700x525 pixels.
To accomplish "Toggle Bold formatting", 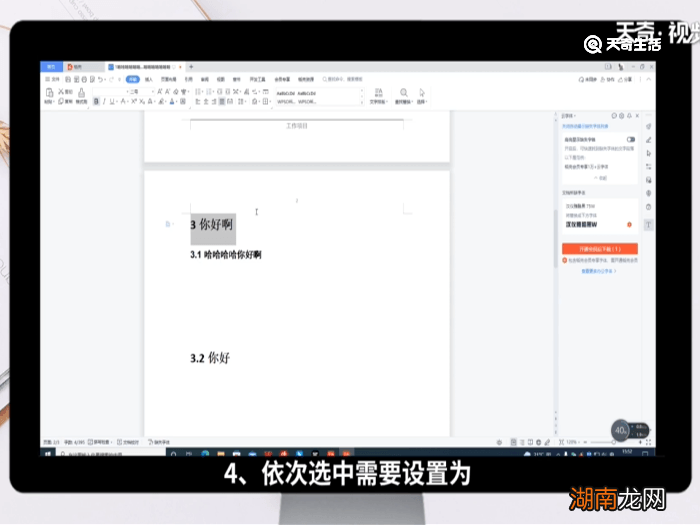I will click(96, 102).
